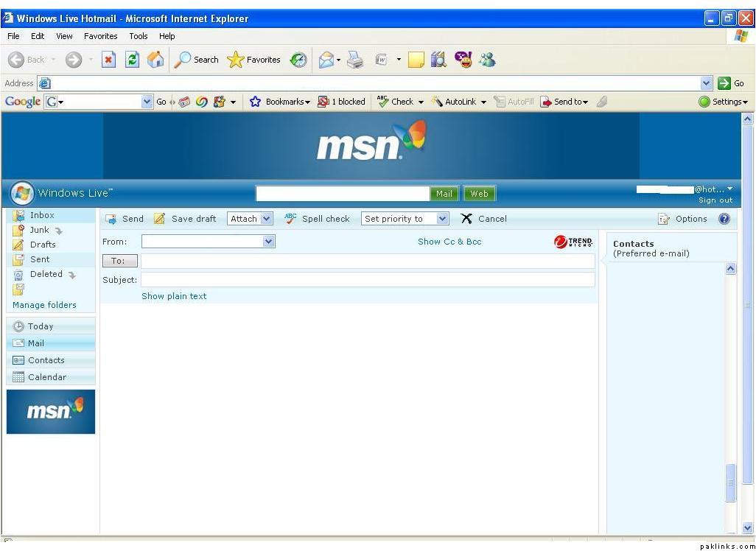This screenshot has height=551, width=756.
Task: Open the Favorites menu
Action: [100, 36]
